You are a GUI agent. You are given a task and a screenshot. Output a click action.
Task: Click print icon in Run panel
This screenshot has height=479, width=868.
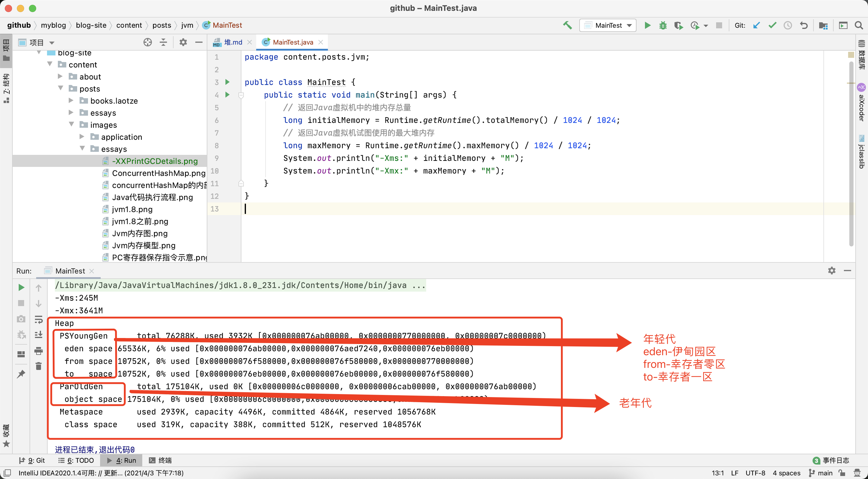[38, 351]
